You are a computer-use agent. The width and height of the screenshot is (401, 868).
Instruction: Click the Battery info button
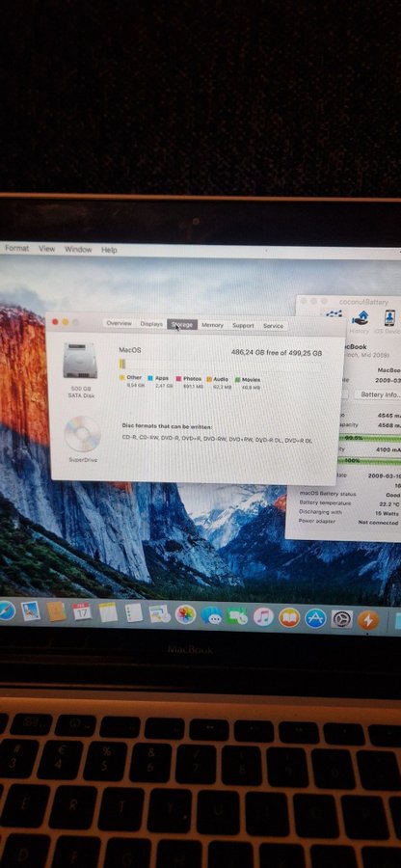click(x=380, y=394)
